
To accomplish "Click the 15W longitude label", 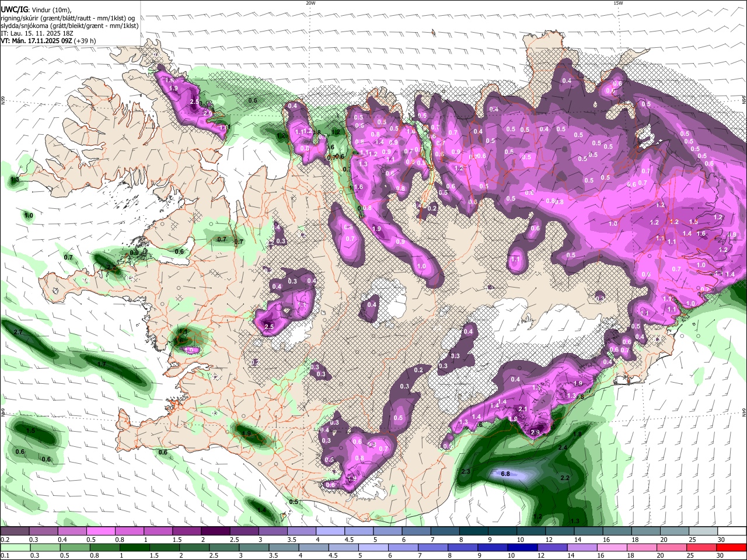I will [x=618, y=3].
